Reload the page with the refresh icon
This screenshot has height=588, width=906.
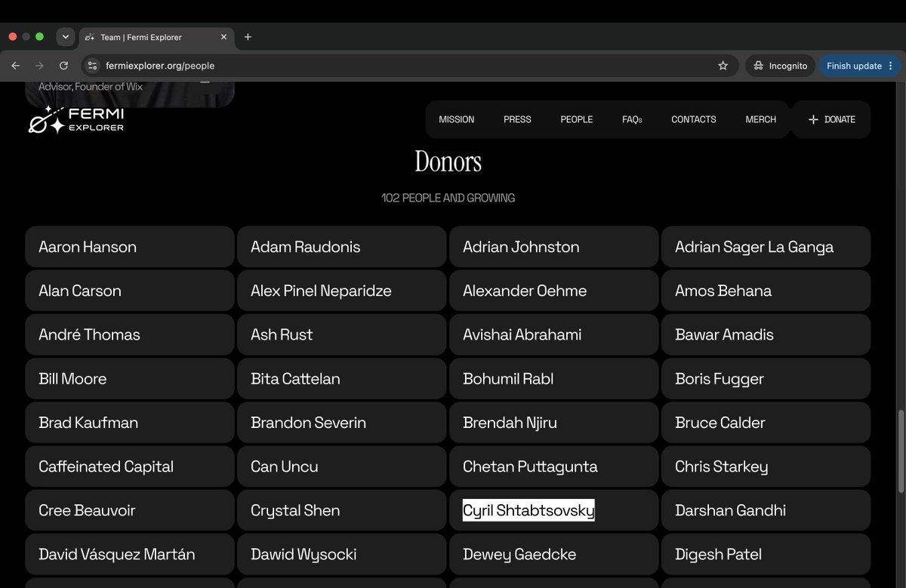pos(63,66)
